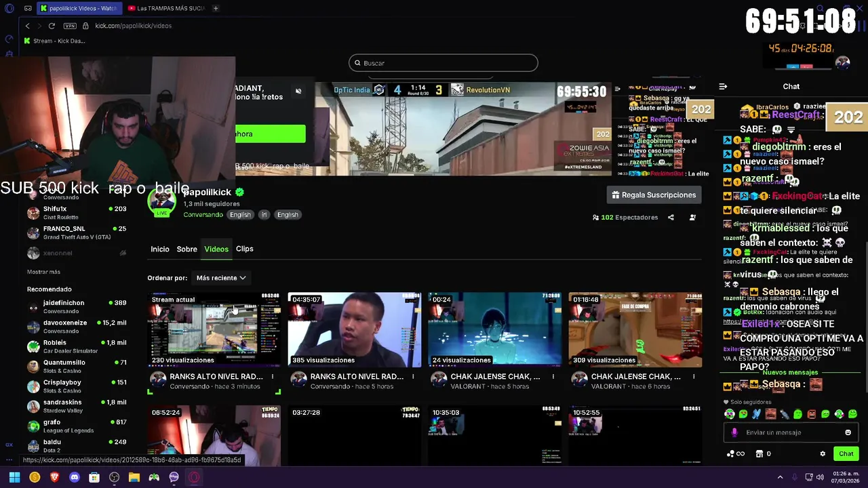Reload the Kick page
Image resolution: width=868 pixels, height=488 pixels.
[x=52, y=26]
